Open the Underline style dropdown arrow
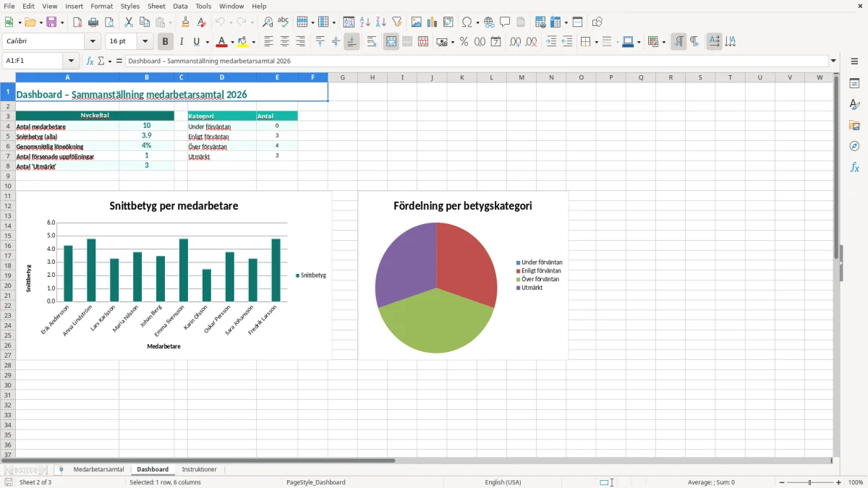868x488 pixels. (x=207, y=42)
